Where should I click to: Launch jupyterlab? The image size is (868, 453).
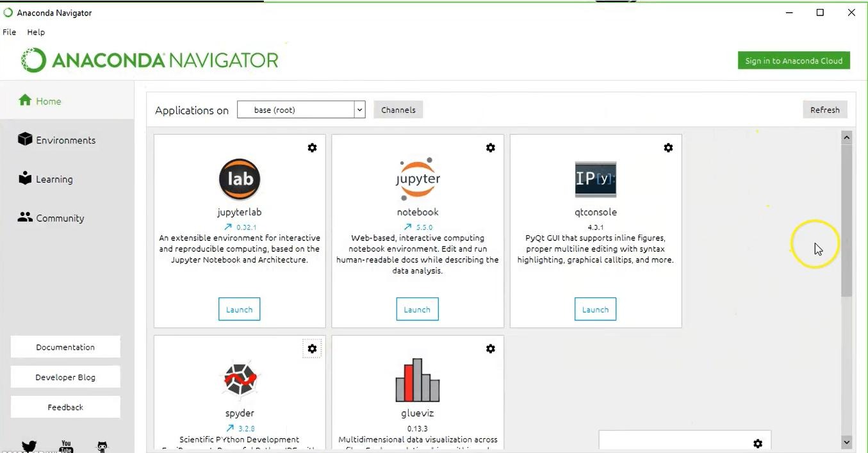tap(240, 309)
